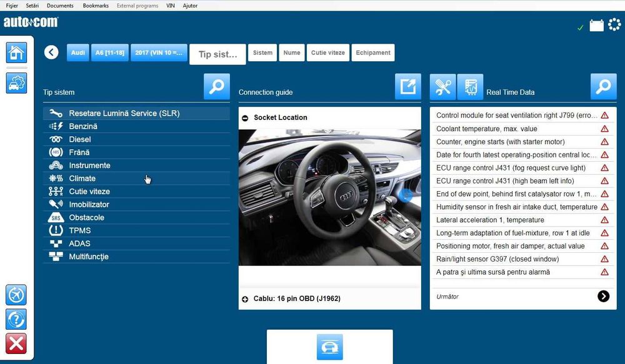This screenshot has width=625, height=364.
Task: Collapse the Socket Location section
Action: [x=245, y=118]
